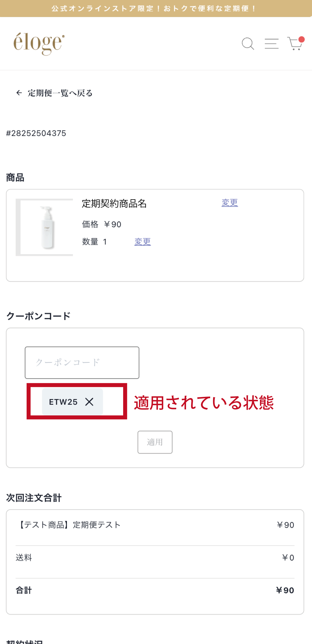Screen dimensions: 312x644
Task: Open the search magnifier icon
Action: pos(248,44)
